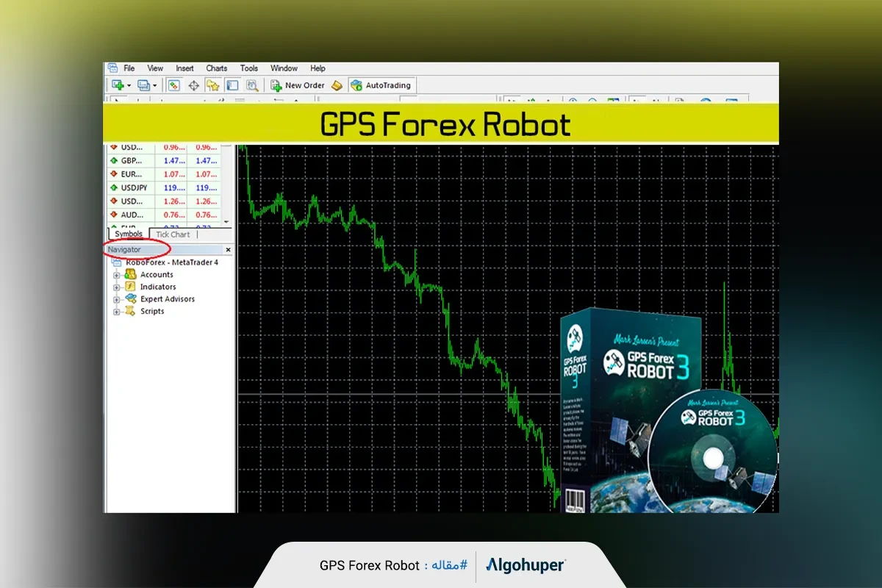Toggle the AutoTrading button

tap(381, 85)
